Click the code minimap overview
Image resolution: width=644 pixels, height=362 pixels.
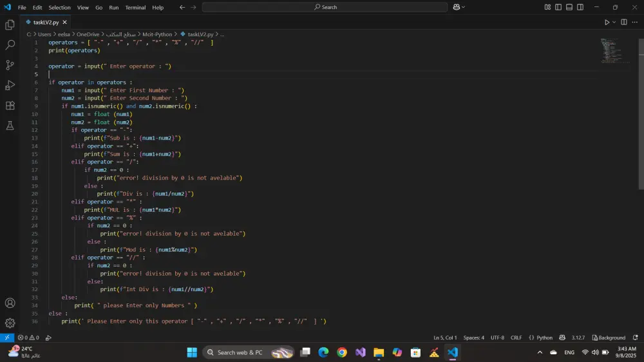pos(612,52)
